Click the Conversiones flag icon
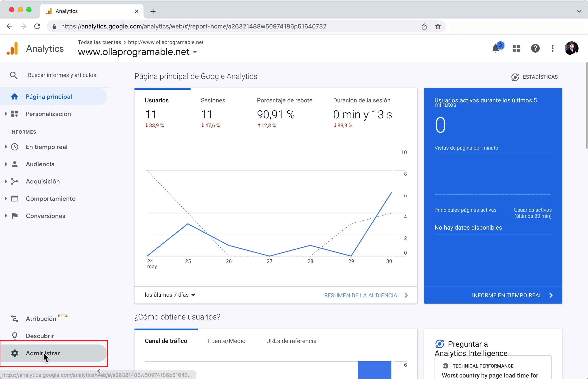The image size is (588, 379). point(15,216)
